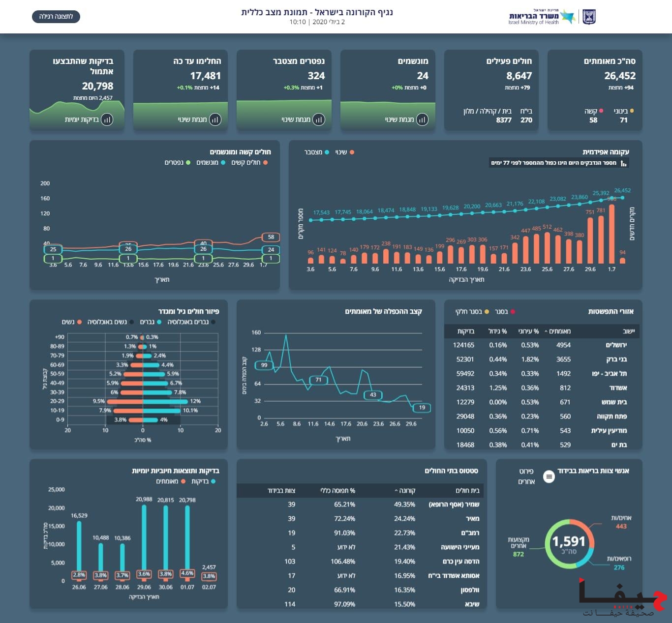Click the bar-chart icon in epidemic curve note
This screenshot has width=672, height=623.
click(623, 163)
